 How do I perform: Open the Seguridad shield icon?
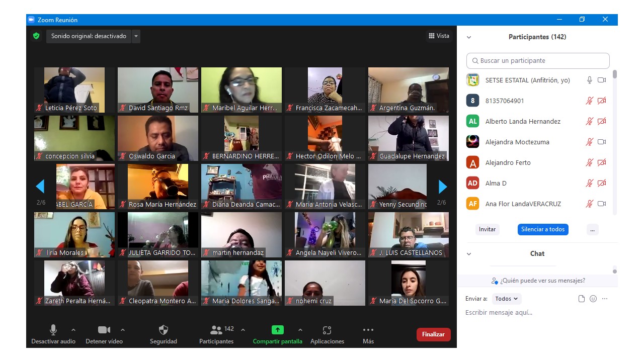164,330
